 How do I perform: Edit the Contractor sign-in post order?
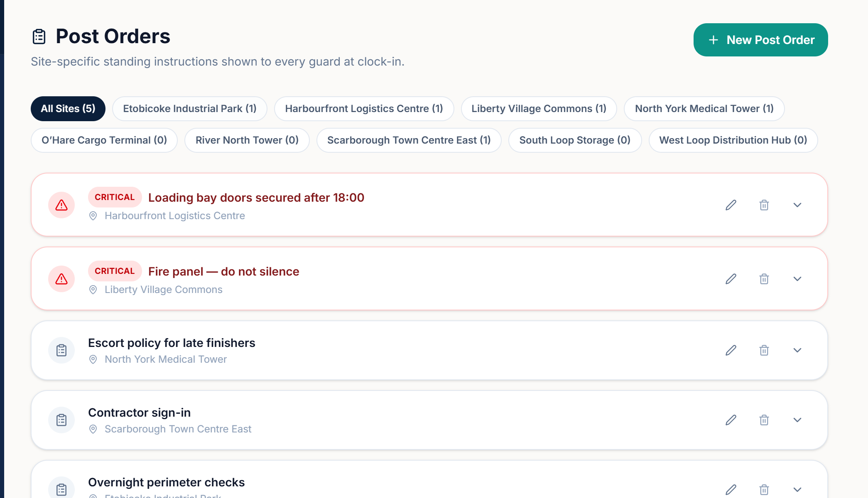point(731,420)
